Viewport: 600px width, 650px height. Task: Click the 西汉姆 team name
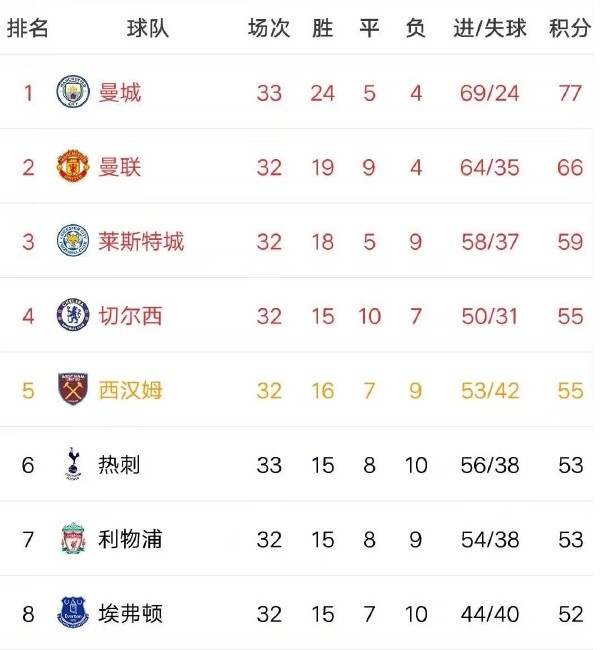(x=131, y=390)
